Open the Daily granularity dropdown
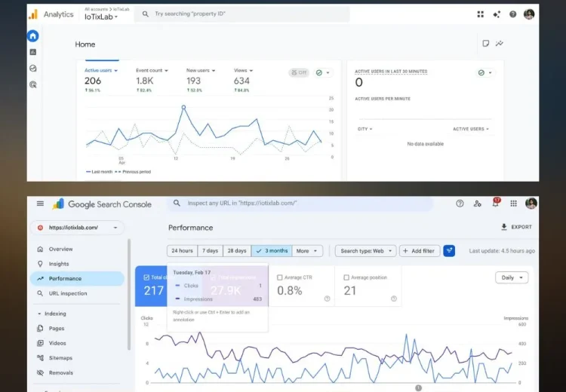This screenshot has width=566, height=392. (x=512, y=277)
